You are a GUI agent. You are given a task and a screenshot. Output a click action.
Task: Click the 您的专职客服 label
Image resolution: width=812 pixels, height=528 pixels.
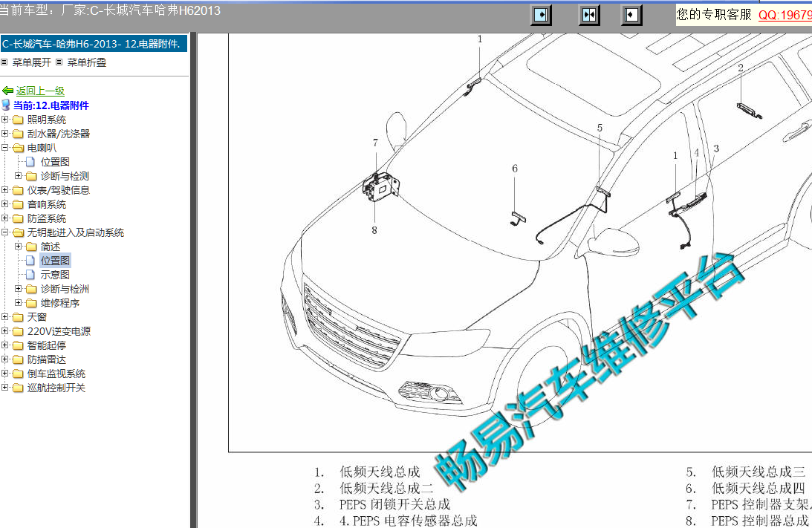(x=714, y=15)
